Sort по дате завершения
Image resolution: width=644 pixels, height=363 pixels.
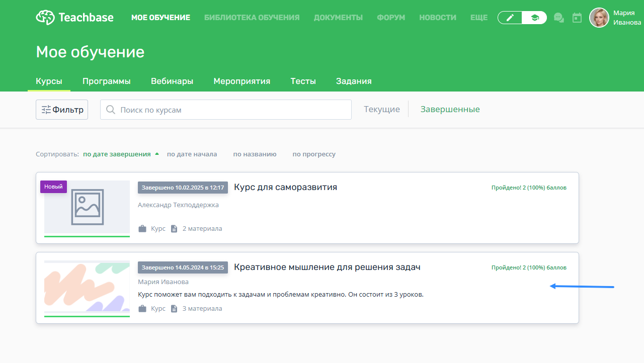(117, 154)
